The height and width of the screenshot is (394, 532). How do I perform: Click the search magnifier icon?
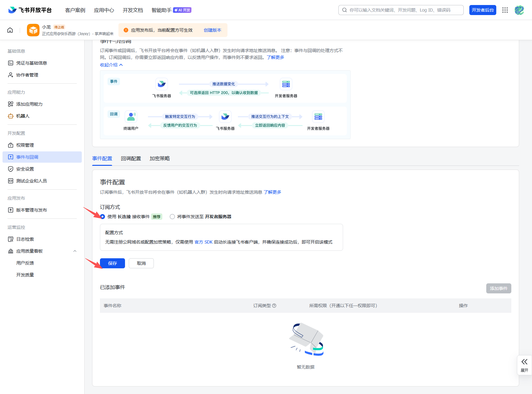click(x=344, y=10)
